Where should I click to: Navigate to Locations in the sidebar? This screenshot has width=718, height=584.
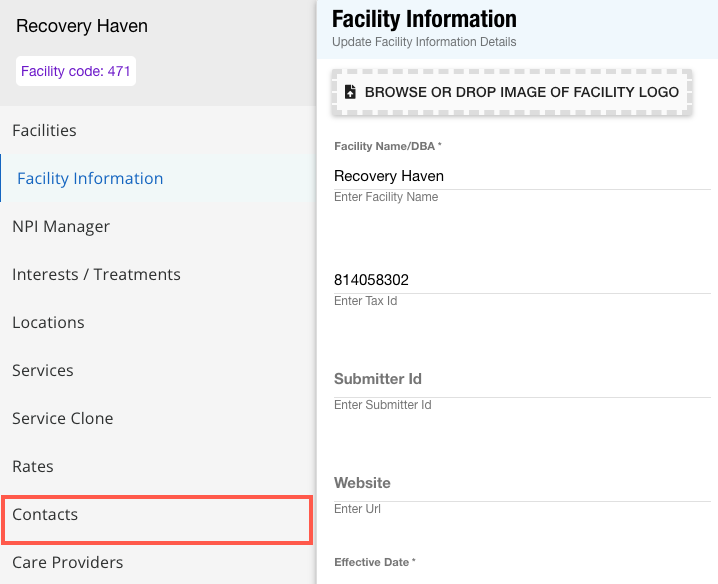(x=48, y=322)
